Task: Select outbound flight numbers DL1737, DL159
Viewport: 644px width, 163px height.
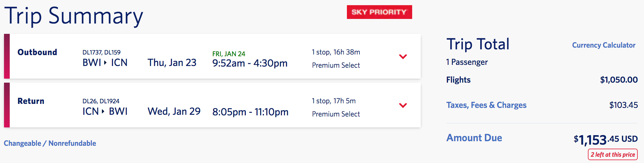Action: coord(101,52)
